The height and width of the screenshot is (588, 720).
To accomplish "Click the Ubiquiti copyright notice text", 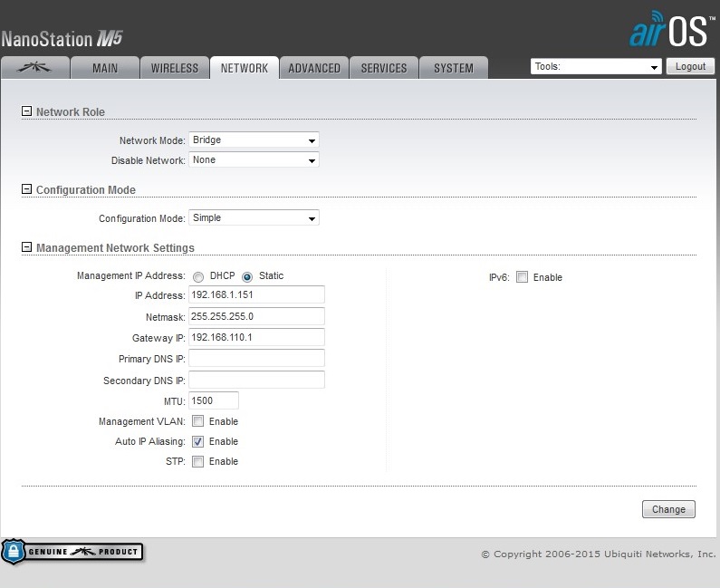I will [599, 554].
